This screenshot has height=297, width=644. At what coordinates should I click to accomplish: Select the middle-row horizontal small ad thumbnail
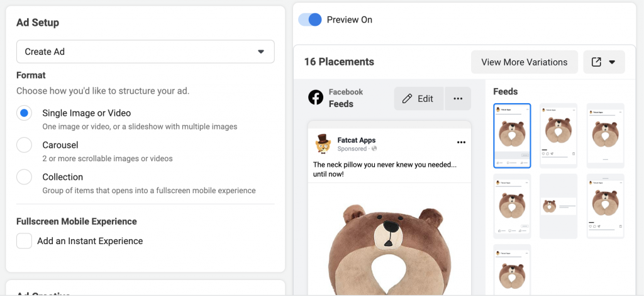click(558, 206)
